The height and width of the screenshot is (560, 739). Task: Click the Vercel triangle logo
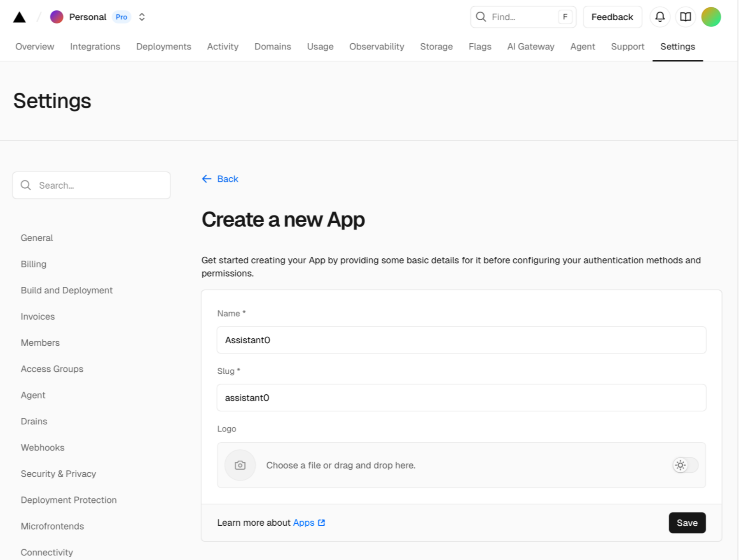pyautogui.click(x=19, y=17)
